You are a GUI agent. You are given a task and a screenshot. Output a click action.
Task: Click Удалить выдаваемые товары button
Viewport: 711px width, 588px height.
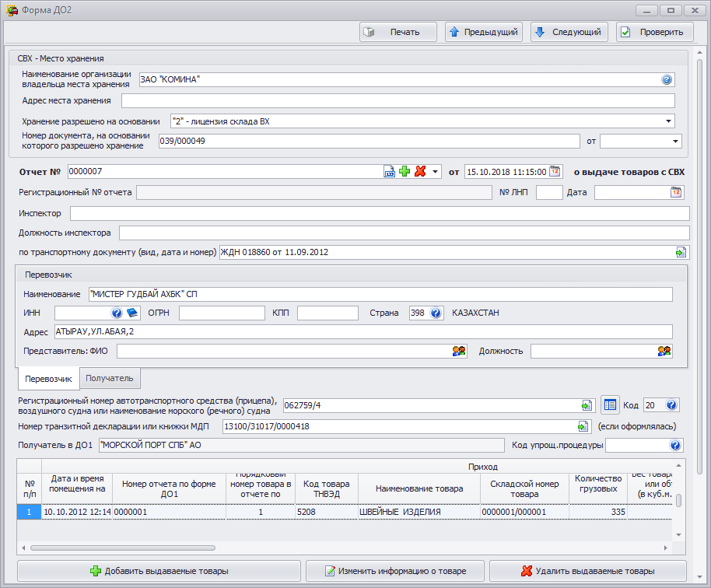[587, 571]
